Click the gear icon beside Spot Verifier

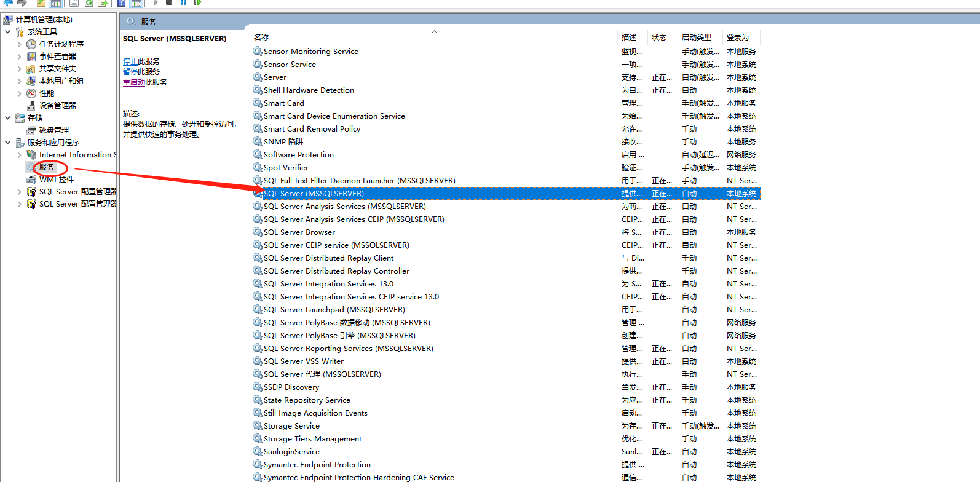[x=258, y=167]
